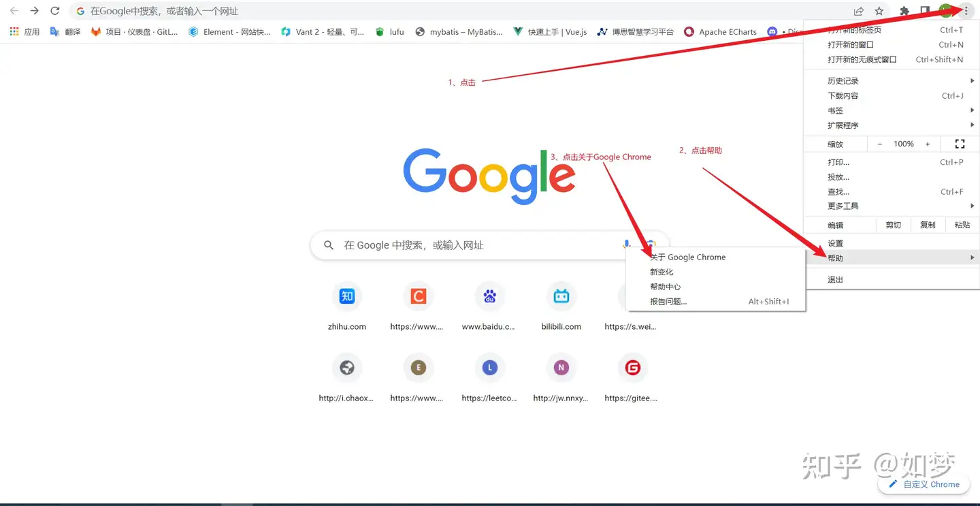The width and height of the screenshot is (980, 506).
Task: Select 投放... menu item
Action: 892,177
